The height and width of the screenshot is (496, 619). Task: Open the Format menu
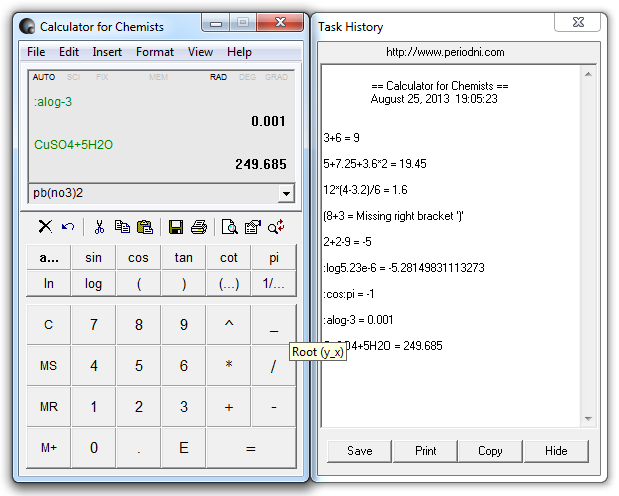click(x=155, y=52)
